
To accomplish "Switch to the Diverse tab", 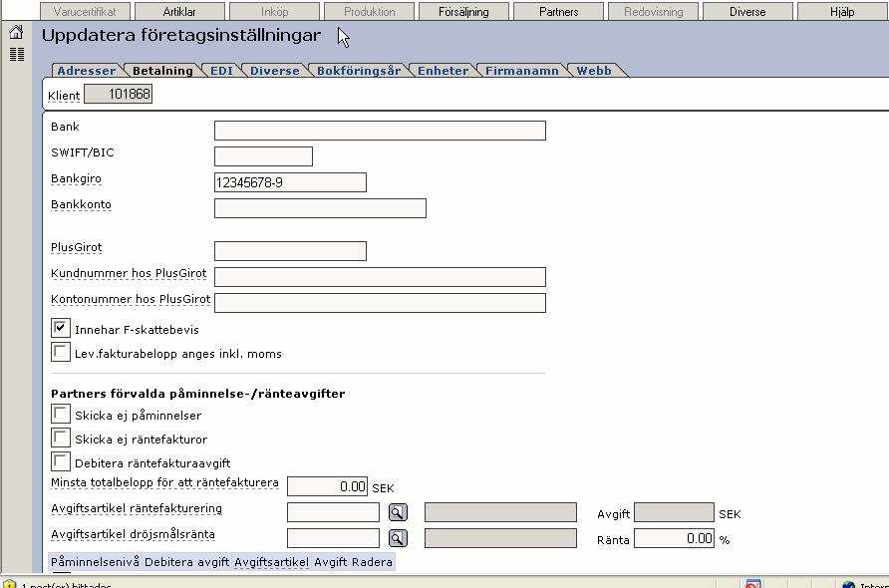I will click(x=275, y=71).
